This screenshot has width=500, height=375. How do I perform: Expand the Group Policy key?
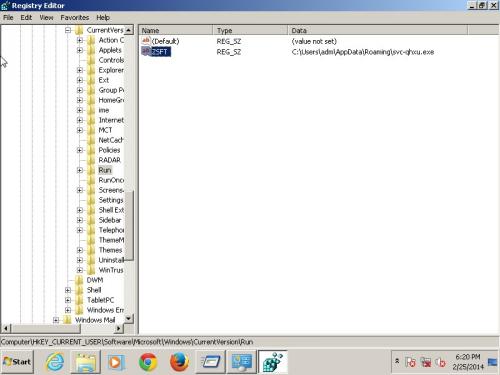pyautogui.click(x=80, y=90)
